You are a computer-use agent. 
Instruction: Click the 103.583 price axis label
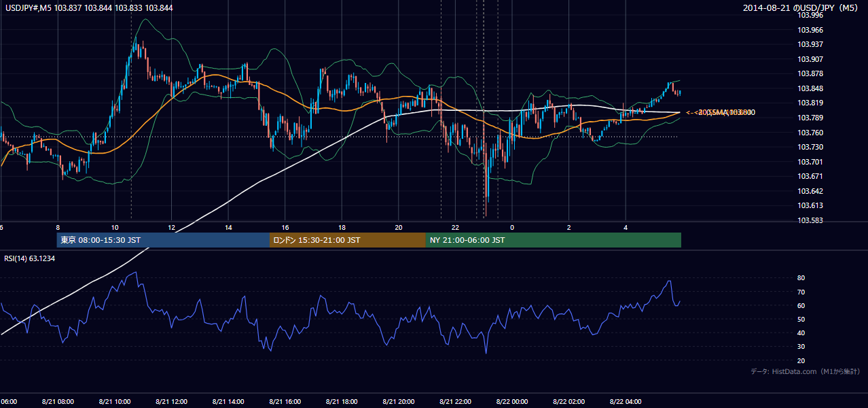[x=811, y=220]
